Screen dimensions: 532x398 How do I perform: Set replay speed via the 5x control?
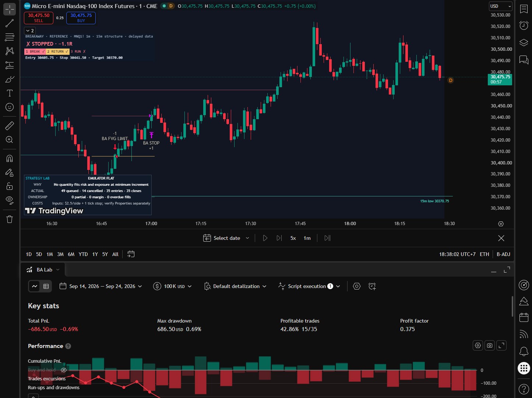tap(293, 238)
